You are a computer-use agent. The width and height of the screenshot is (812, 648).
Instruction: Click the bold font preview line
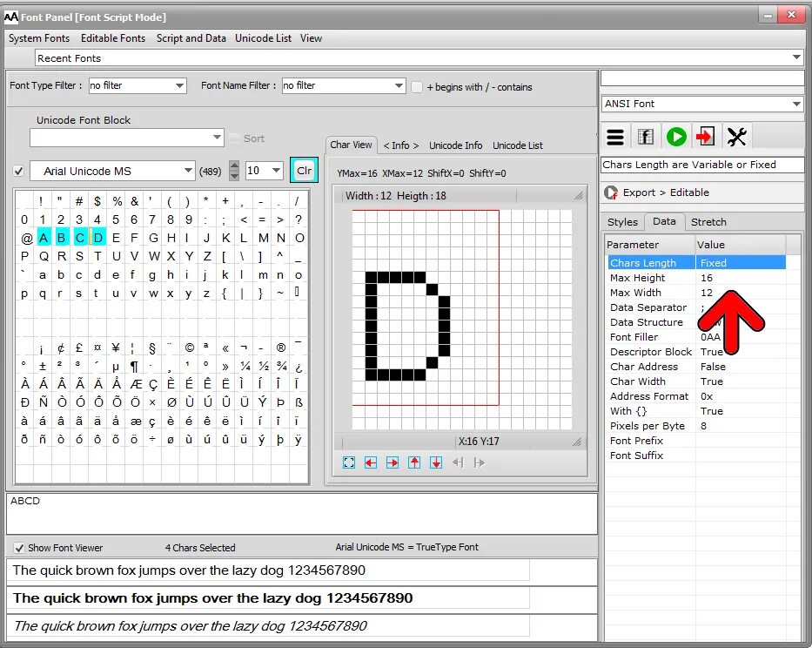(268, 598)
